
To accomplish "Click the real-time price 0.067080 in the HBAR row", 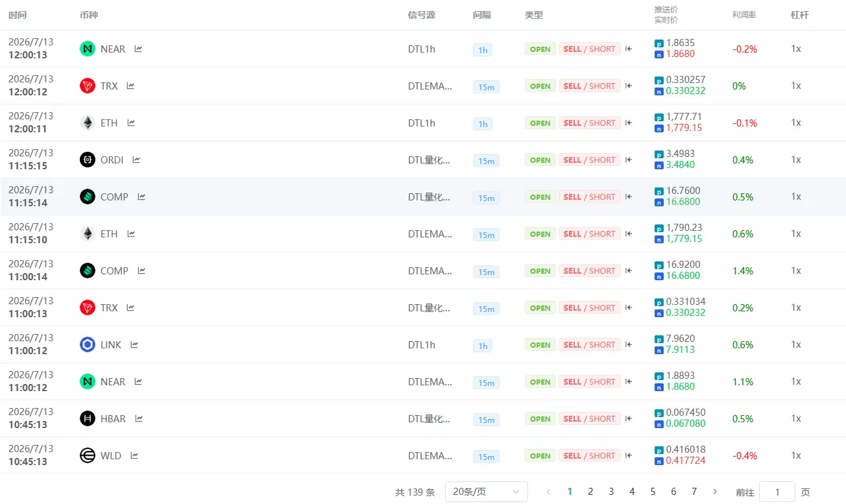I will [686, 424].
